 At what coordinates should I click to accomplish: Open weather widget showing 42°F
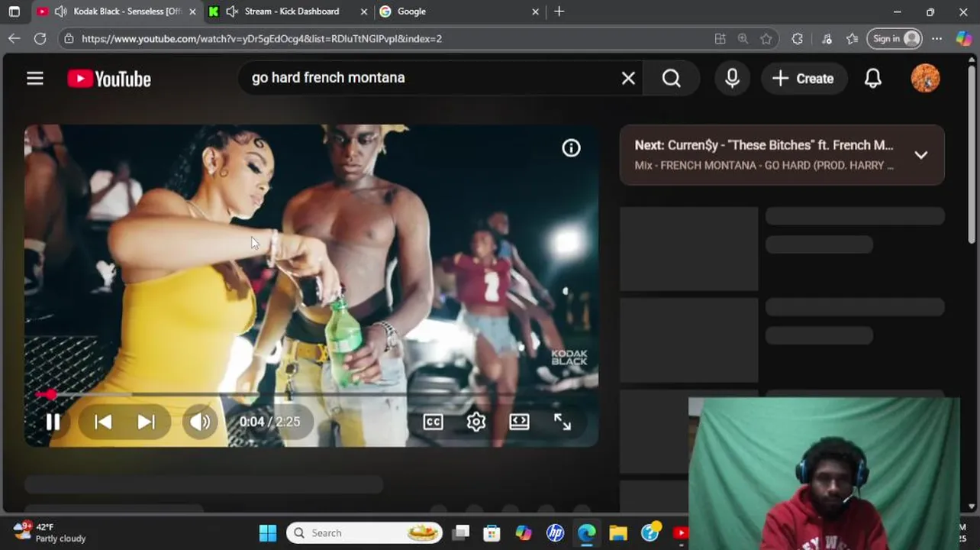50,532
